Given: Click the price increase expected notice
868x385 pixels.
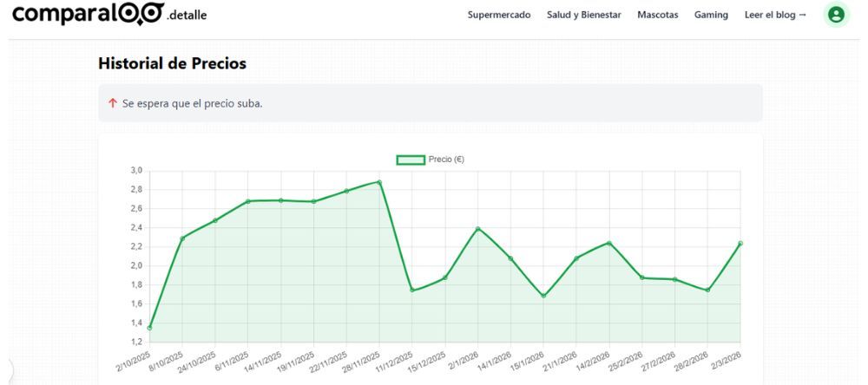Looking at the screenshot, I should tap(430, 103).
